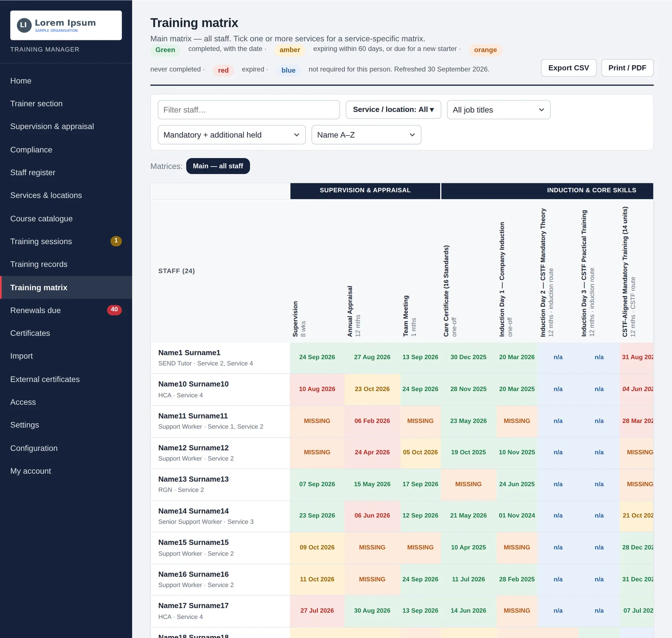Screen dimensions: 672x638
Task: Click Name11 Surname11's 06 Feb 2026 appraisal cell
Action: tap(372, 421)
